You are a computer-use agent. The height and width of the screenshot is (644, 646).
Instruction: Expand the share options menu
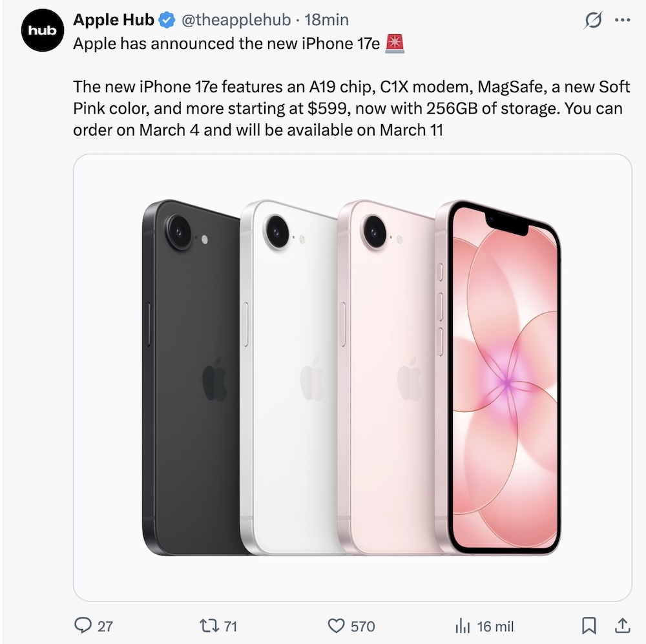coord(622,627)
